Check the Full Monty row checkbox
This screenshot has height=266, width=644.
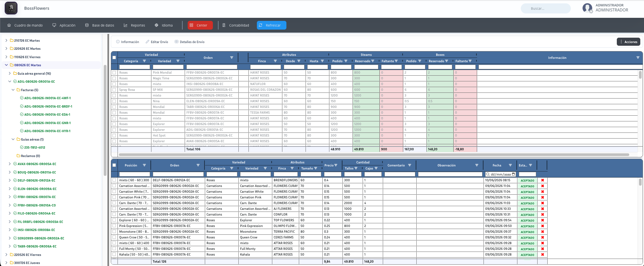114,249
